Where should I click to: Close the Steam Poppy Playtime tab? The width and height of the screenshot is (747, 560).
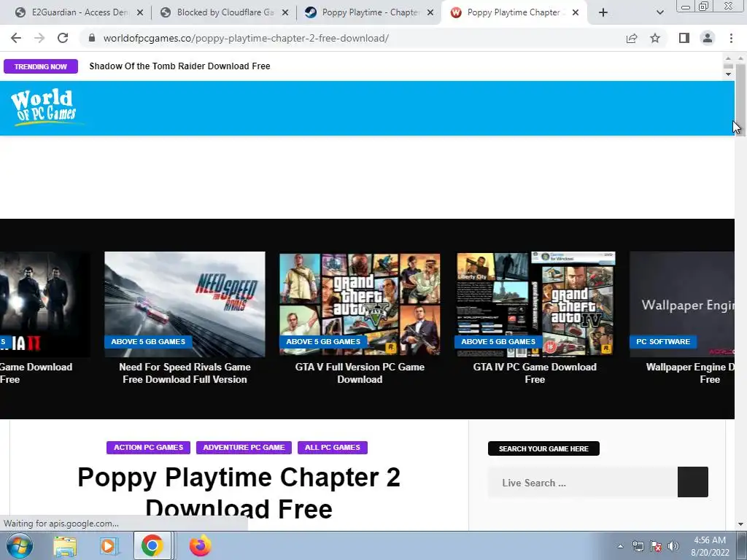430,13
